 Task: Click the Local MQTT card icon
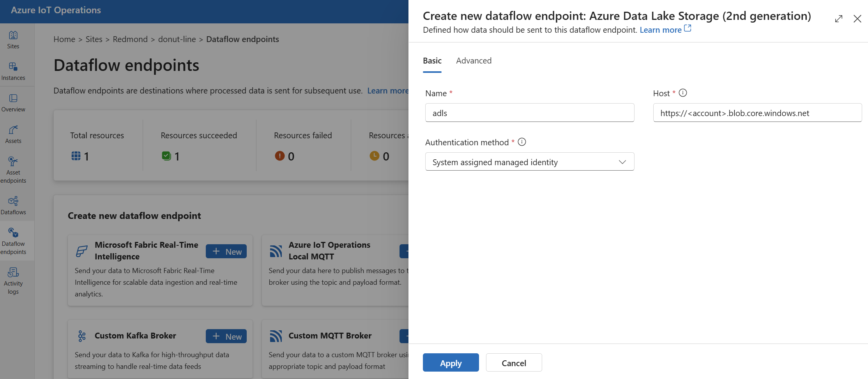[276, 251]
